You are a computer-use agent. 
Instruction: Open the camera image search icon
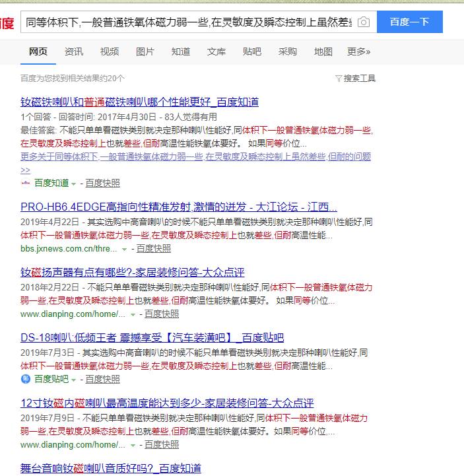click(363, 22)
